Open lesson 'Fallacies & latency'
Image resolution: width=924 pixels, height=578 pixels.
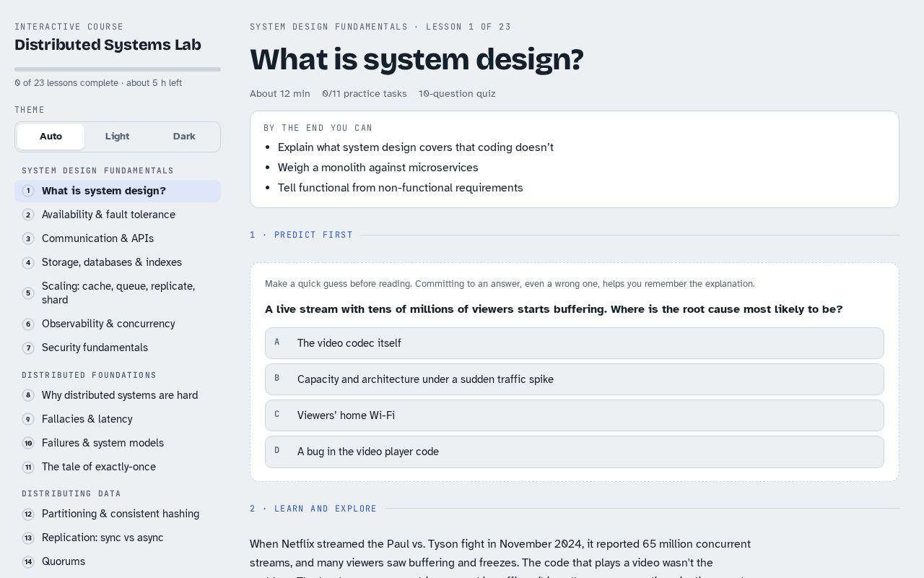pos(118,419)
